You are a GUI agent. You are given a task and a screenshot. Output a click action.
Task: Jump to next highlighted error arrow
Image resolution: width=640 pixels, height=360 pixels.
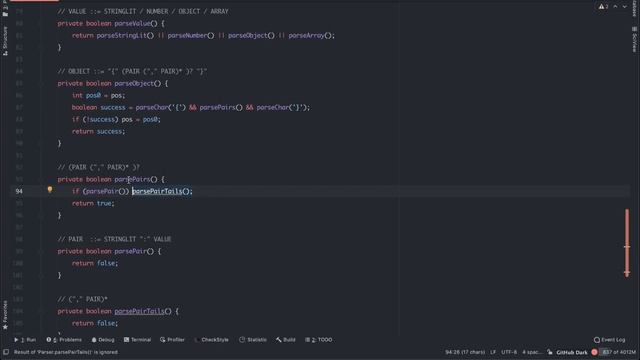(624, 7)
